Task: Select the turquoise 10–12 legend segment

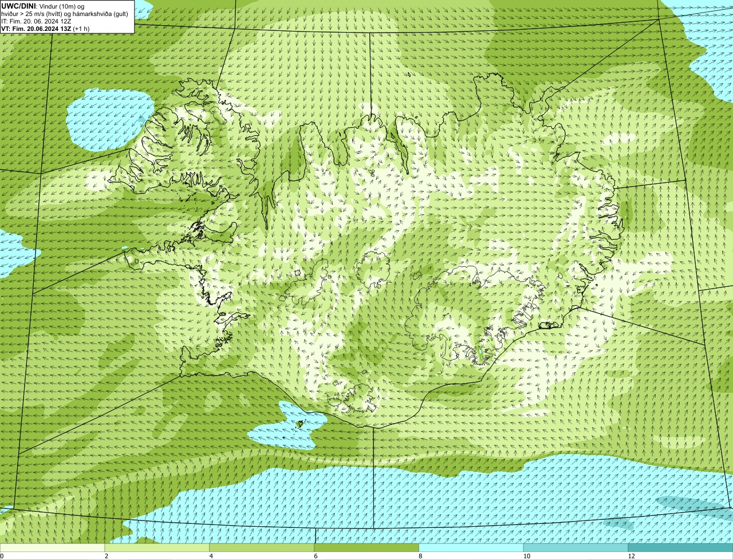Action: tap(576, 548)
